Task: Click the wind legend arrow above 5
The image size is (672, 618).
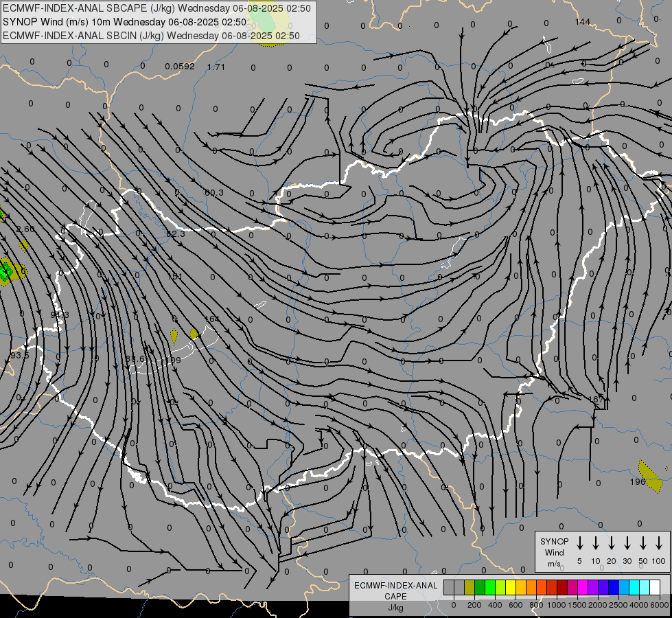Action: [x=579, y=543]
